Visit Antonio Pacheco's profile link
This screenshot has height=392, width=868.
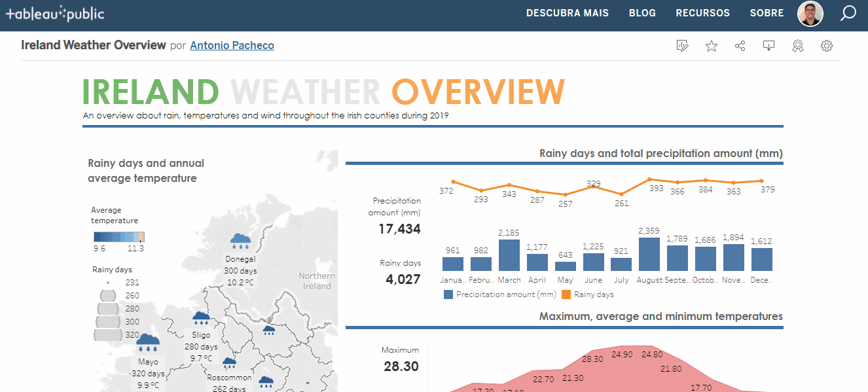232,45
